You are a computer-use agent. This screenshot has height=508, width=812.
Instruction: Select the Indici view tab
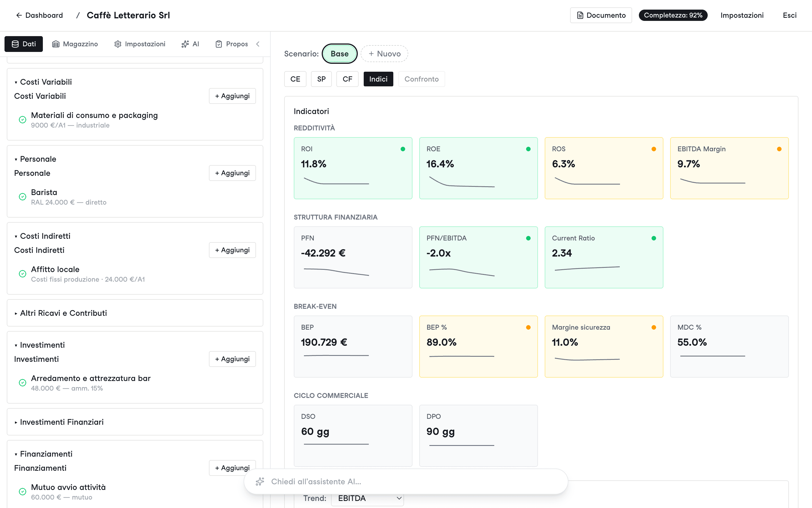pyautogui.click(x=378, y=79)
